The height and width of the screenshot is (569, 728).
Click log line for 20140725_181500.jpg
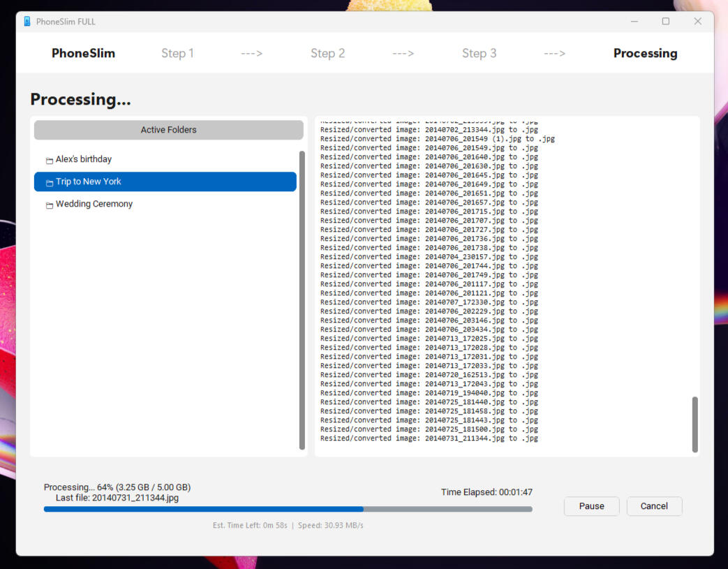pyautogui.click(x=429, y=429)
